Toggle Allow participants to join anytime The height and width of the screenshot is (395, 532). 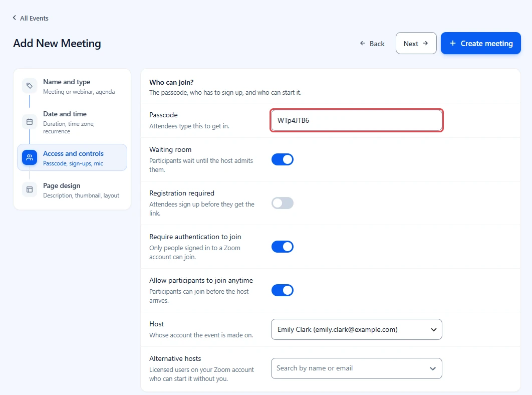click(x=283, y=290)
